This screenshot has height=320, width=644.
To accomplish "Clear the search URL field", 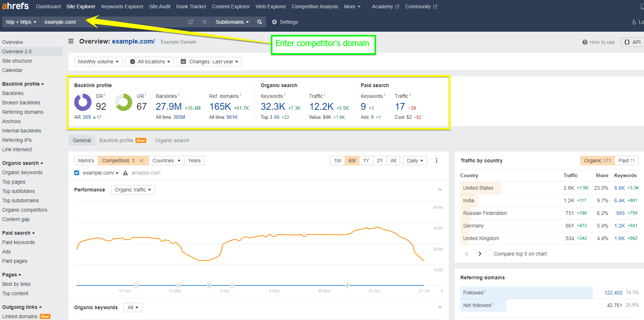I will pos(205,22).
